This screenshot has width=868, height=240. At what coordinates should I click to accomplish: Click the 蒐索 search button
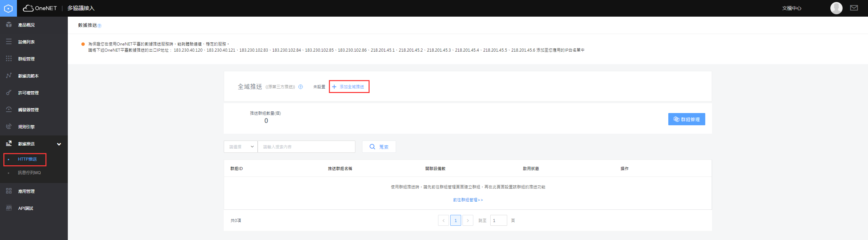click(379, 147)
